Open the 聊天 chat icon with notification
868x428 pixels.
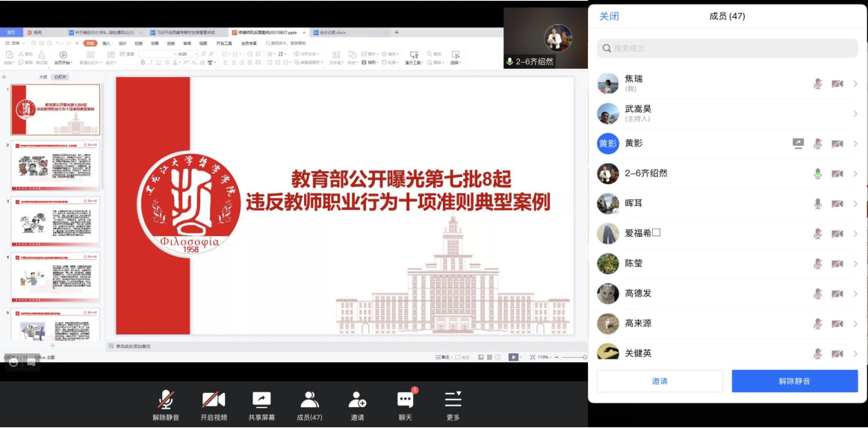[405, 400]
